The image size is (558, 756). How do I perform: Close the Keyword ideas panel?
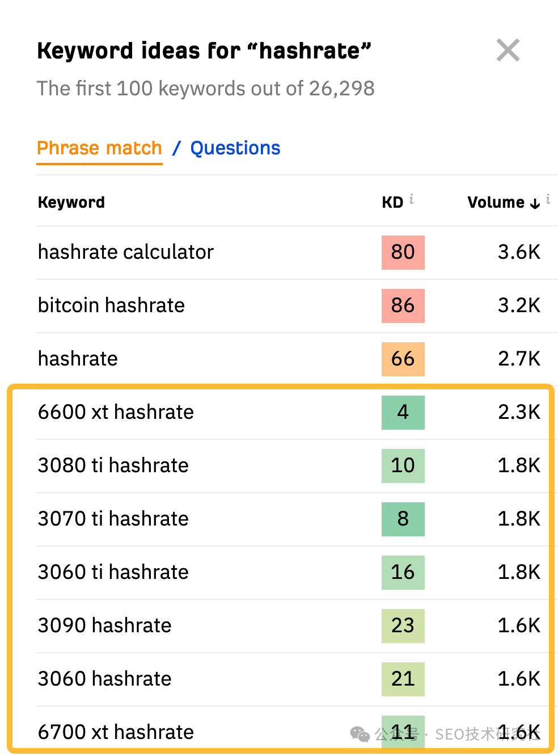point(508,51)
